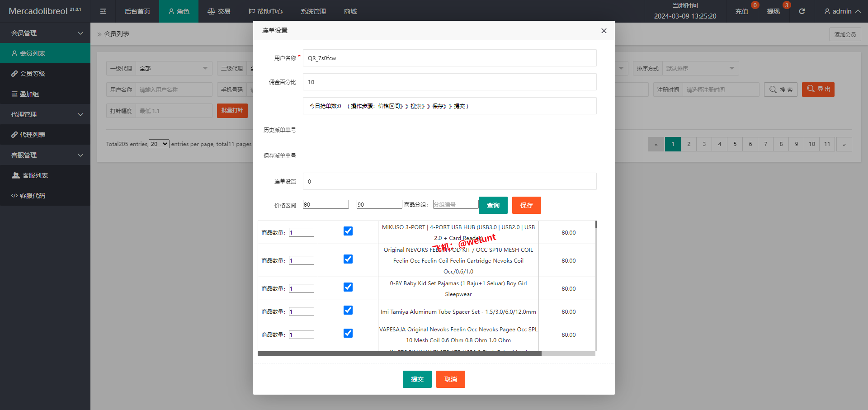Click the 充值 notification badge item
Viewport: 868px width, 410px height.
pos(742,11)
